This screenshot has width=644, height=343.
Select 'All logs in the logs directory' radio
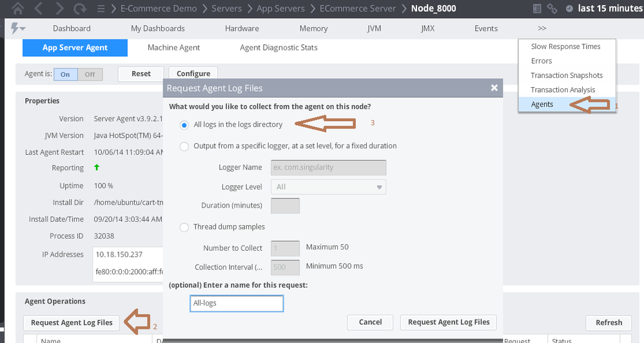(184, 124)
